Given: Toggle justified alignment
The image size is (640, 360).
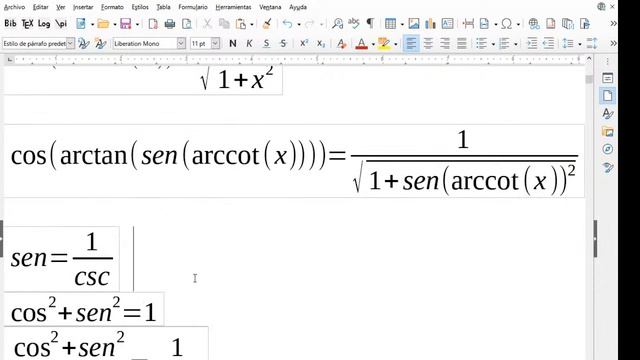Looking at the screenshot, I should pos(462,43).
